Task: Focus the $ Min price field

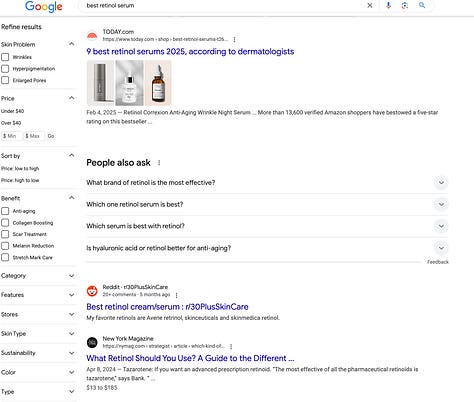Action: coord(11,136)
